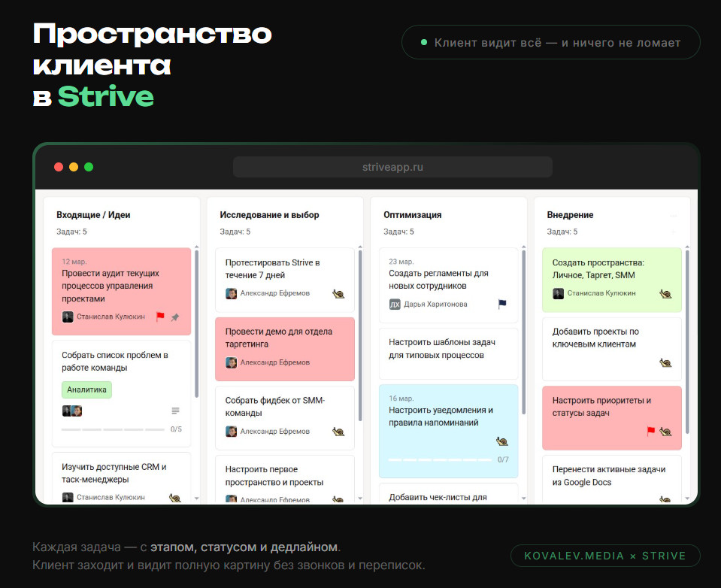
Task: Click the snail icon on the "Протестировать Strive" card
Action: pos(338,294)
